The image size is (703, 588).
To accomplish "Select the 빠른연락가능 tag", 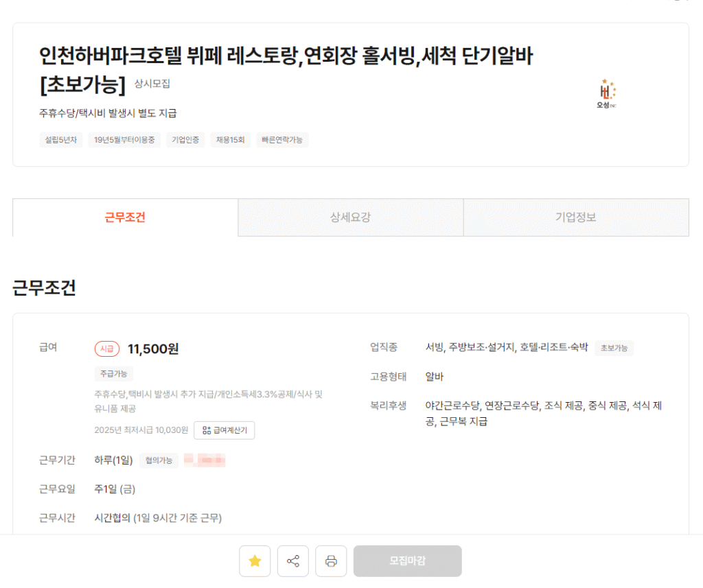I will pyautogui.click(x=282, y=140).
